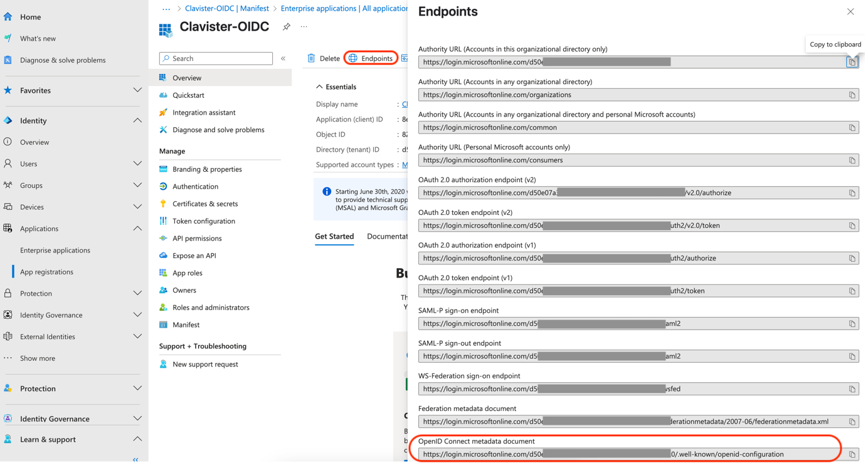Open Certificates & secrets
This screenshot has width=868, height=463.
click(x=205, y=204)
